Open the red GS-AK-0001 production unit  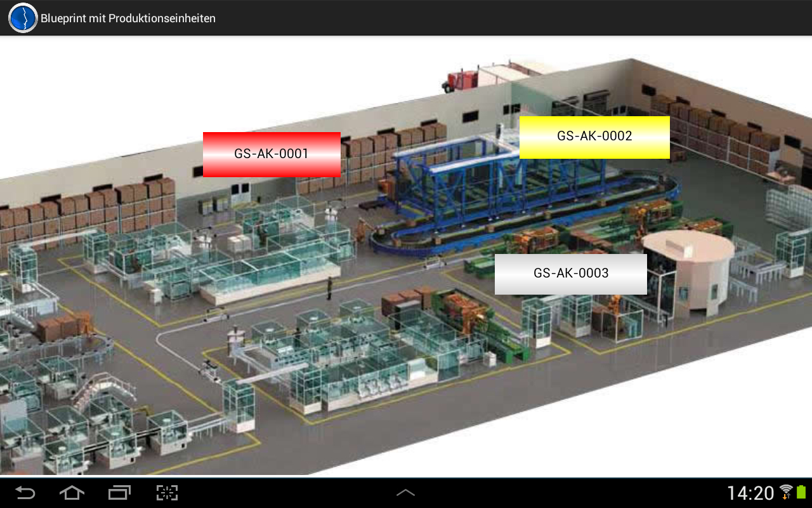click(272, 154)
